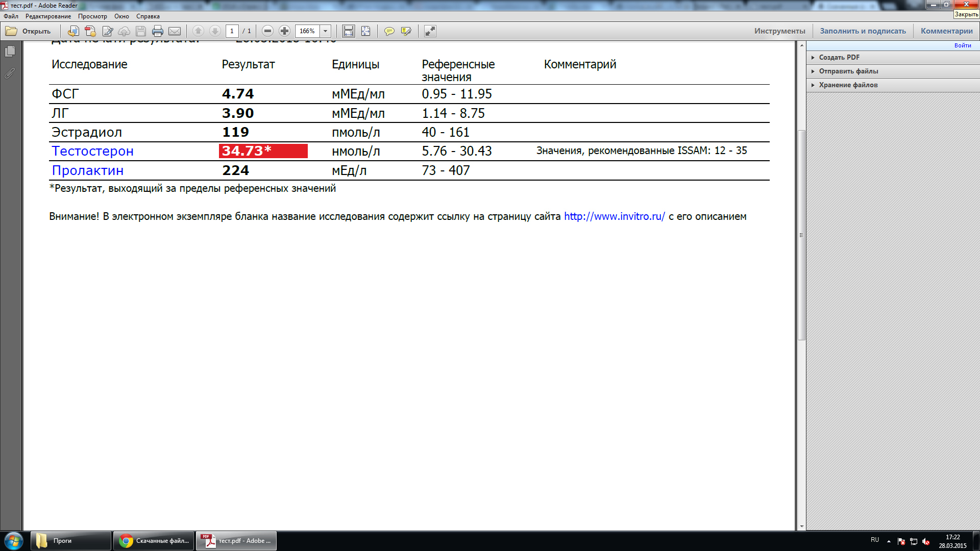Open page thumbnails panel in sidebar
980x551 pixels.
coord(10,52)
